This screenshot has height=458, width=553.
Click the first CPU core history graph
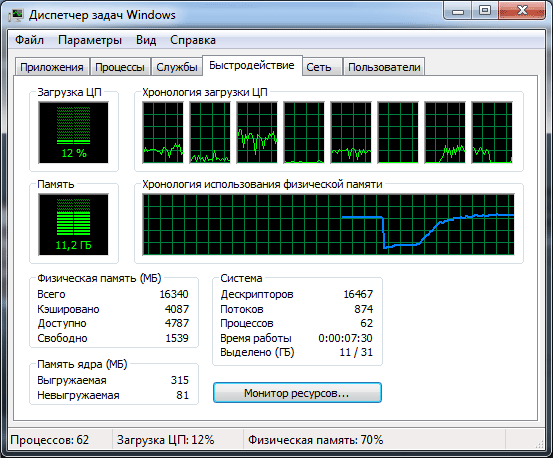(x=163, y=133)
